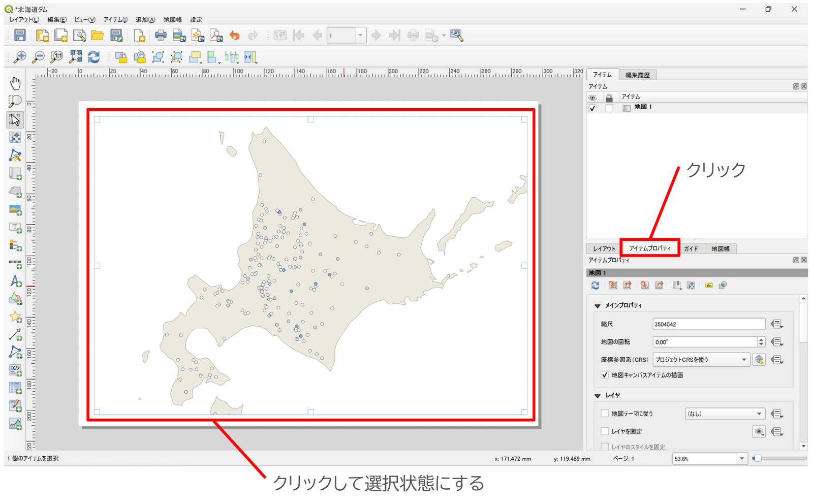
Task: Export layout as image
Action: [x=179, y=35]
